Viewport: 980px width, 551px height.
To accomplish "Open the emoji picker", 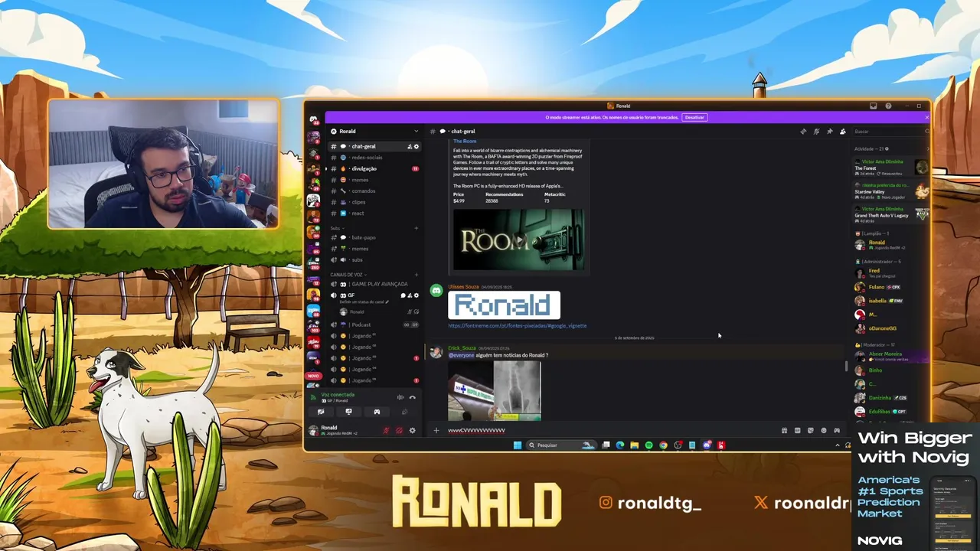I will click(823, 430).
